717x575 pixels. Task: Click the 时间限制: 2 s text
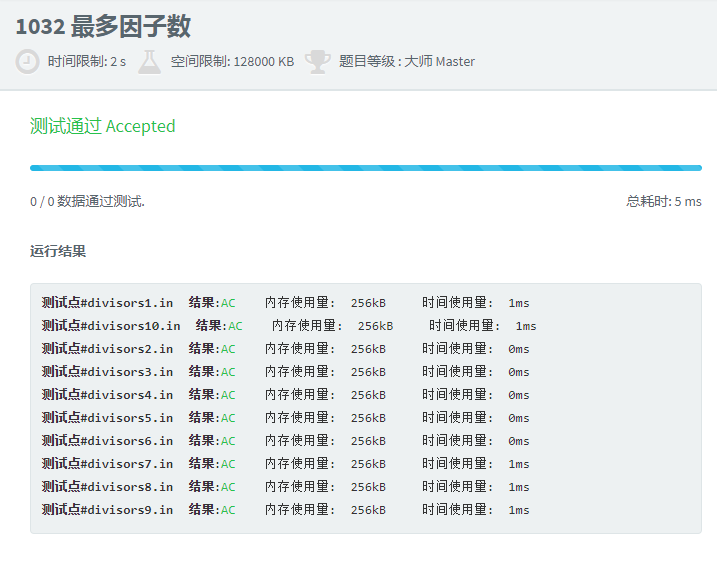[x=87, y=61]
